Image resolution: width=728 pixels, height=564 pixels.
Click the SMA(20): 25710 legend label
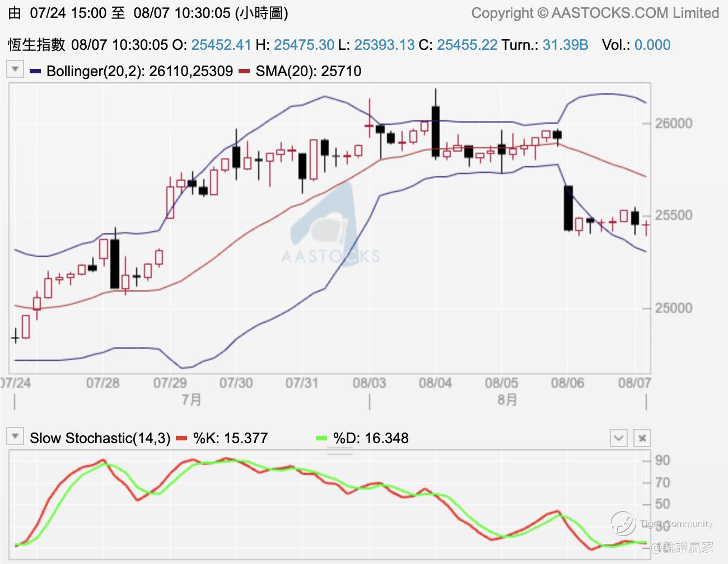click(309, 71)
